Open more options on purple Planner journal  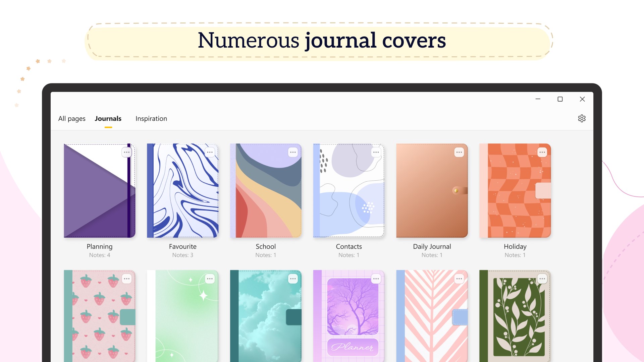click(x=376, y=279)
